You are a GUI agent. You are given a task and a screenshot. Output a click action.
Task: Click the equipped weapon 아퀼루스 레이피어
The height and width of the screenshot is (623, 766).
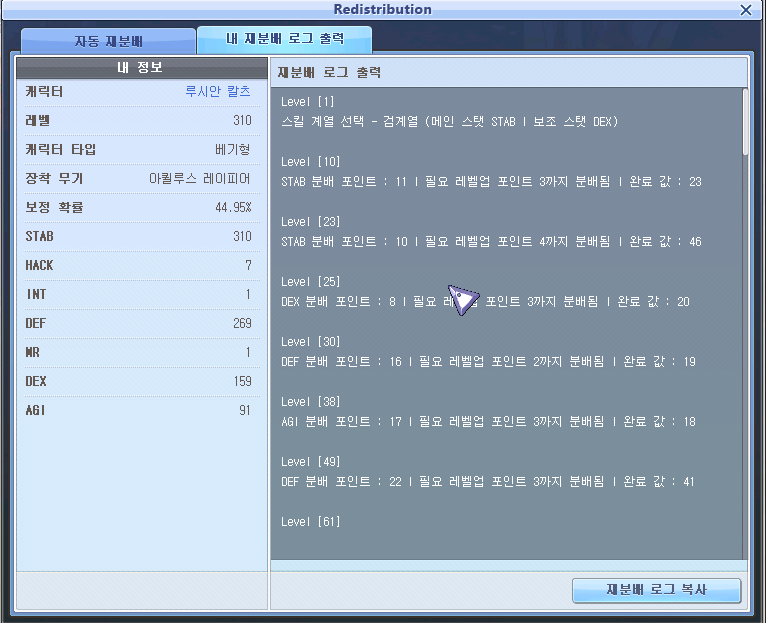pos(200,178)
